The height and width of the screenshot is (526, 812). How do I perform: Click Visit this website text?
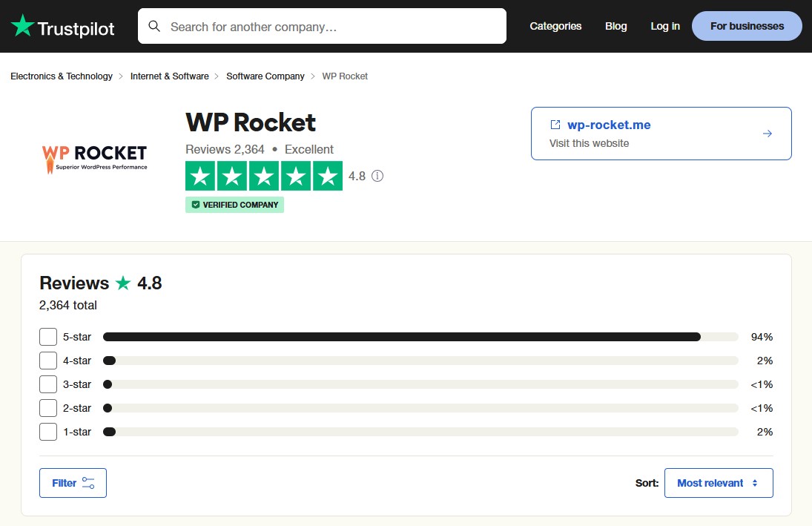[x=590, y=143]
